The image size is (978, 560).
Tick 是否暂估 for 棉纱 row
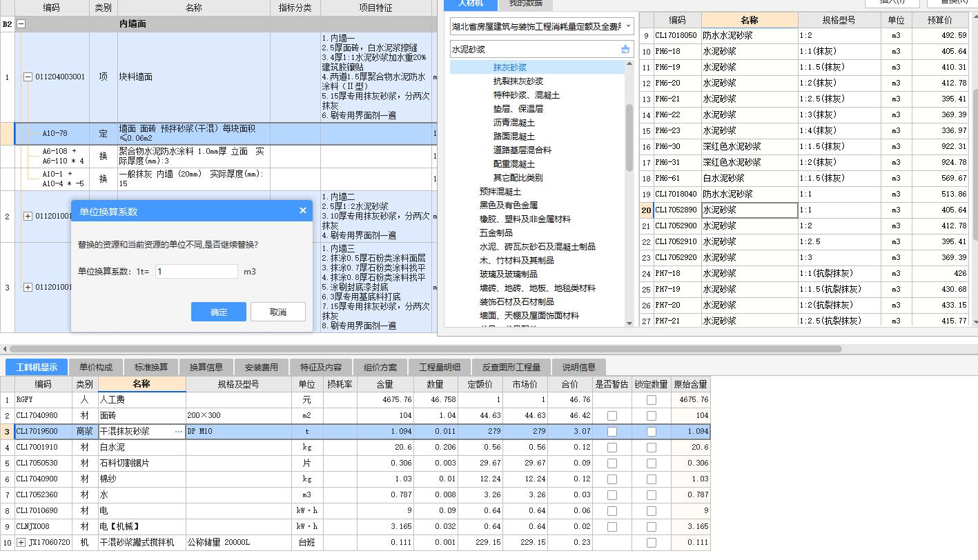point(612,479)
